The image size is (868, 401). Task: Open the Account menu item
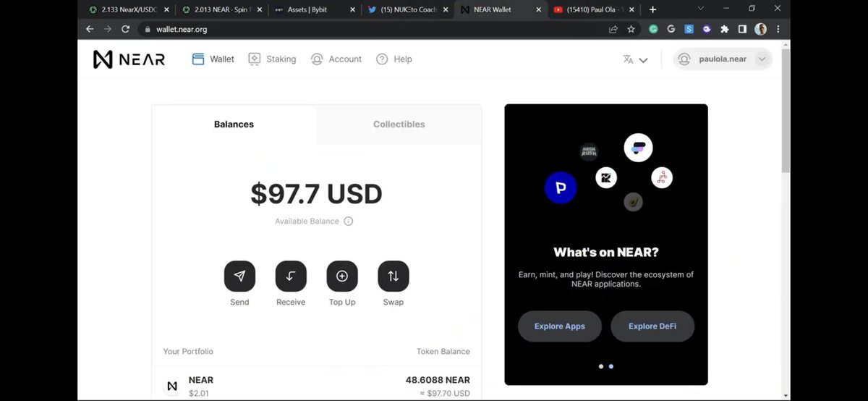point(336,59)
